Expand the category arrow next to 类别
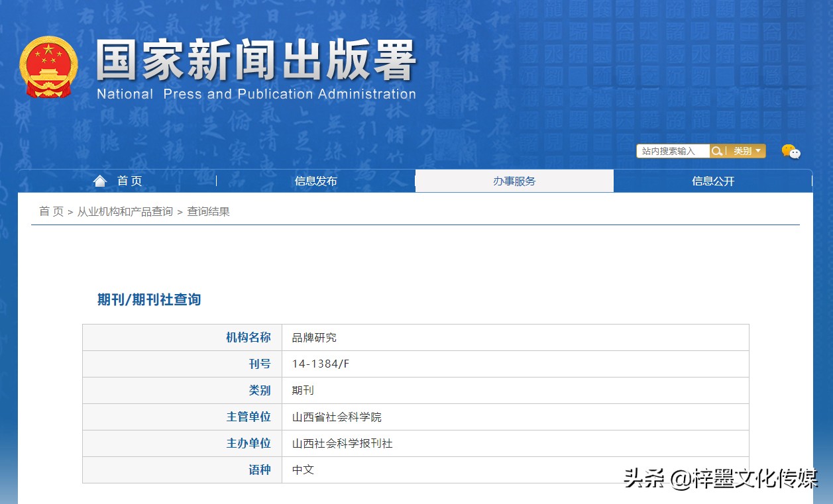The image size is (833, 504). click(758, 150)
